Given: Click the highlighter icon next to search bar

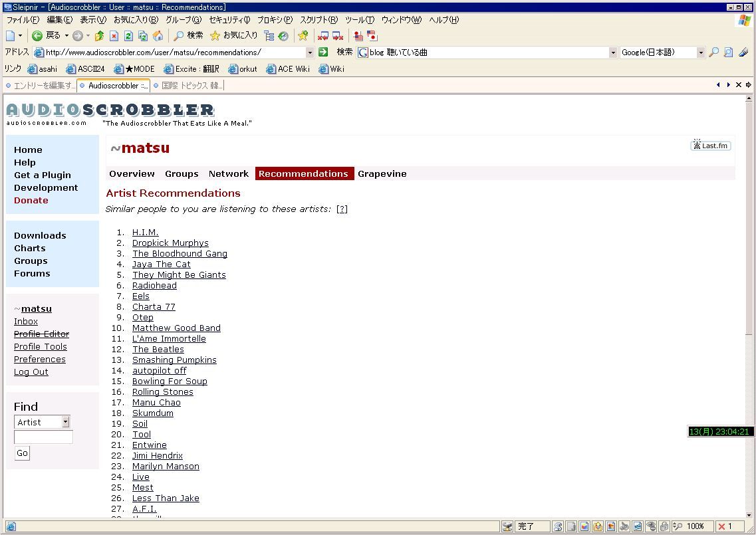Looking at the screenshot, I should 743,53.
